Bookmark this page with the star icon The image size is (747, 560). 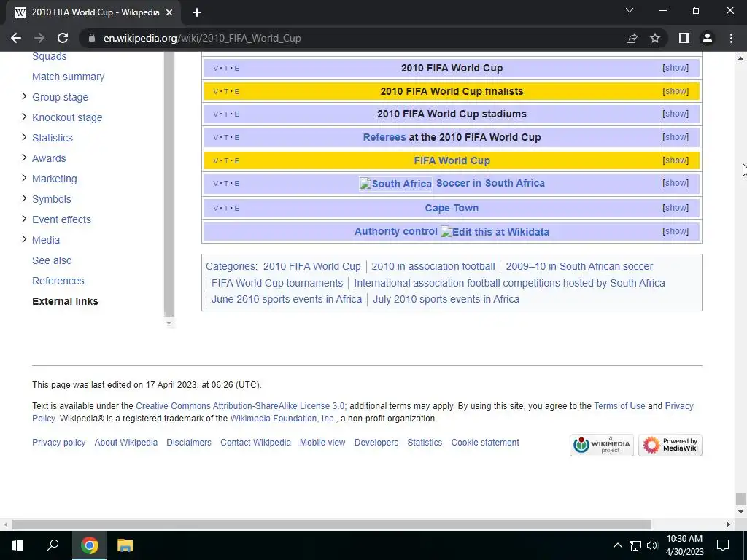click(655, 38)
